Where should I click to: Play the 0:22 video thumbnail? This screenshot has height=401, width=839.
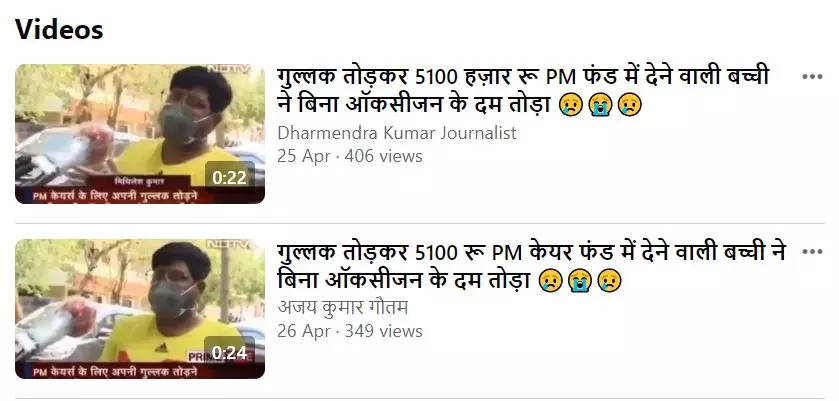tap(140, 134)
